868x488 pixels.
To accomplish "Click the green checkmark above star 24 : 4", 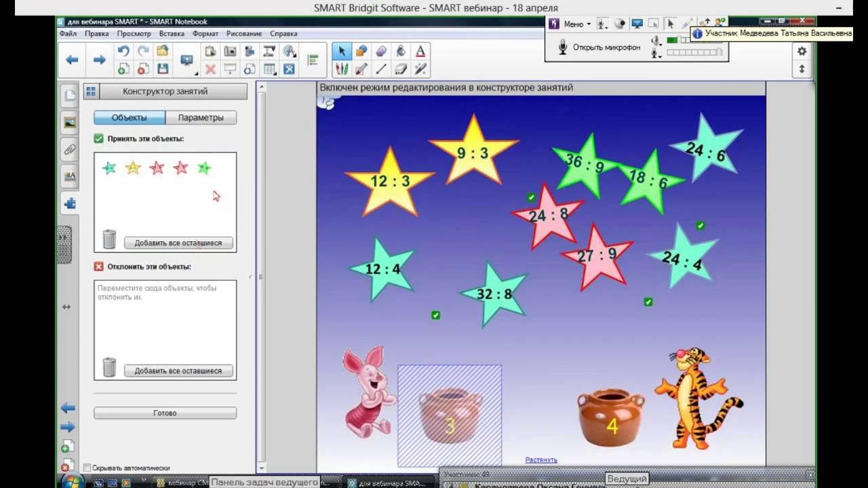I will pyautogui.click(x=700, y=226).
